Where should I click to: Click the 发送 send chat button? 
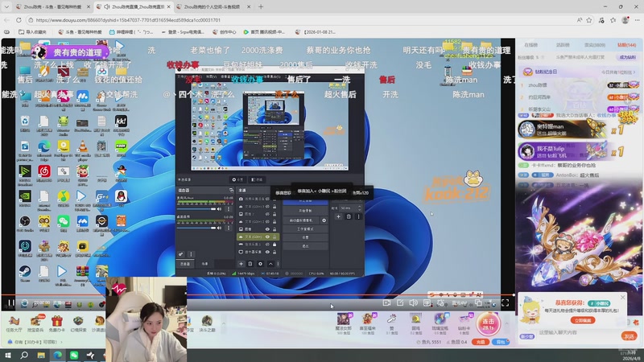[x=629, y=336]
